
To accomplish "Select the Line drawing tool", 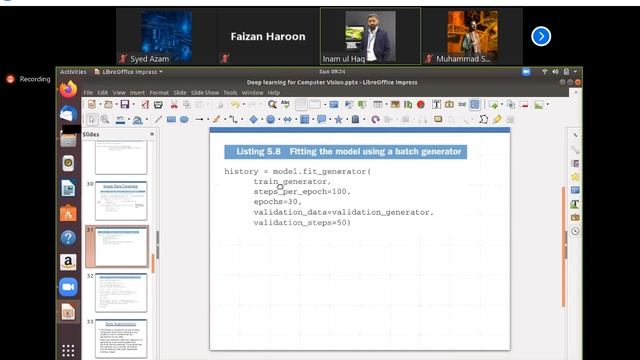I will (x=158, y=120).
